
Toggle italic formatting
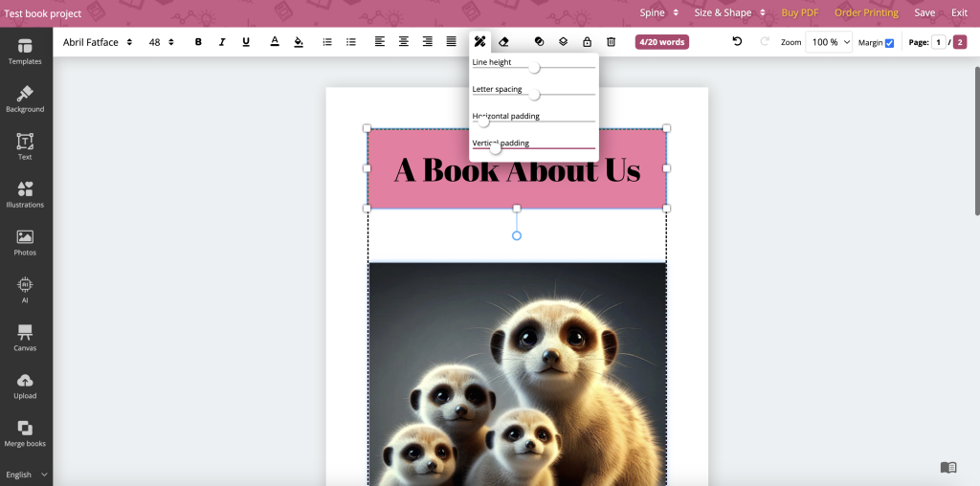tap(222, 42)
